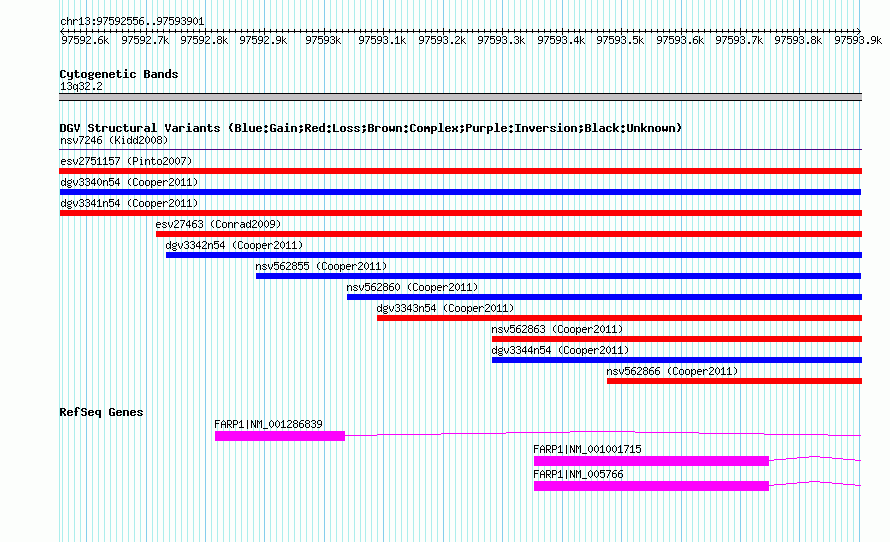Open the nsv562855 (Cooper2011) label

[321, 266]
